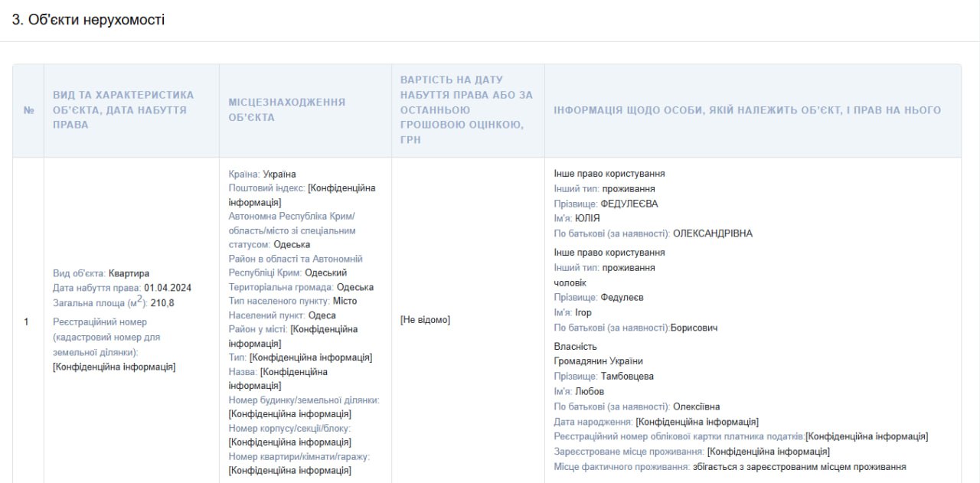Click the "чоловік" relationship label

[x=570, y=282]
